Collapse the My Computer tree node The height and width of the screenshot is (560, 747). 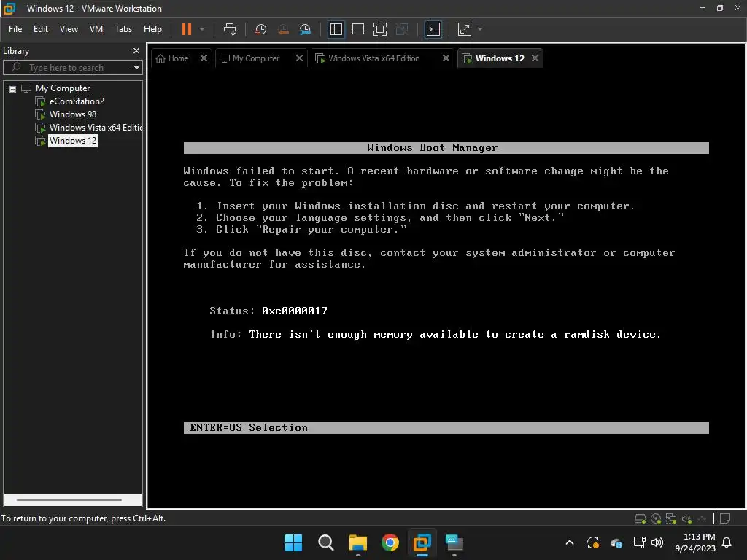tap(13, 88)
